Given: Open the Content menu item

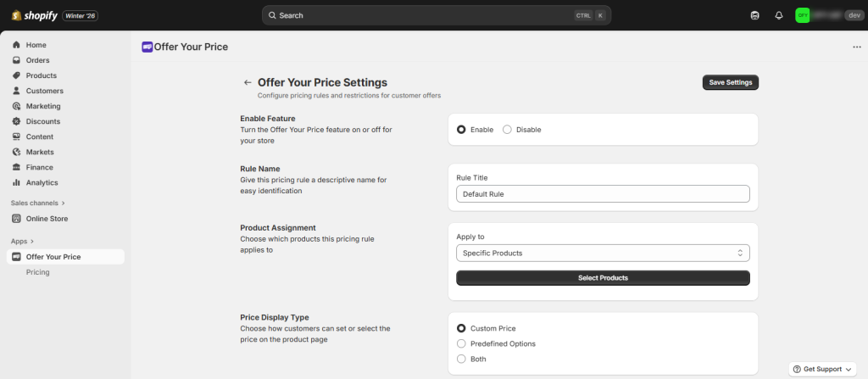Looking at the screenshot, I should coord(65,137).
